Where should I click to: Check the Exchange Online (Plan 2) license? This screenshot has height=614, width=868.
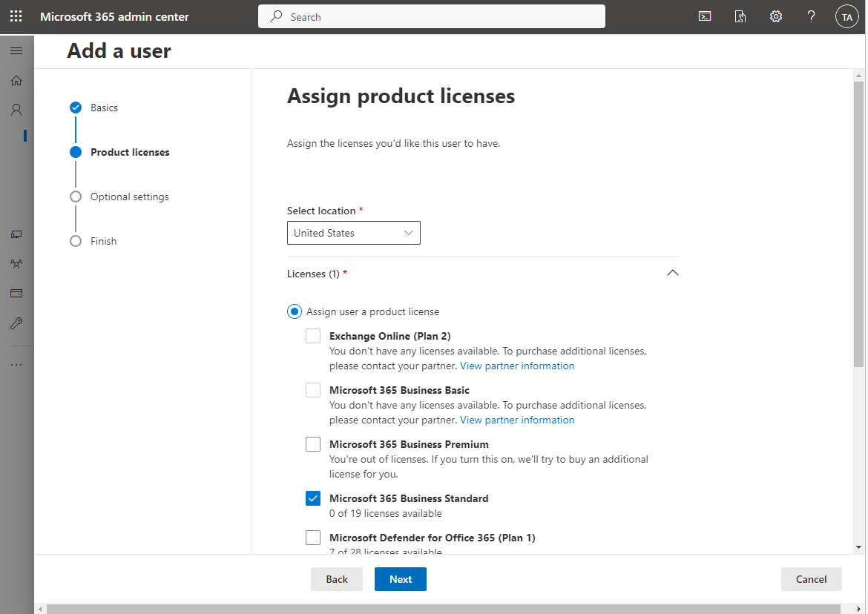coord(312,335)
